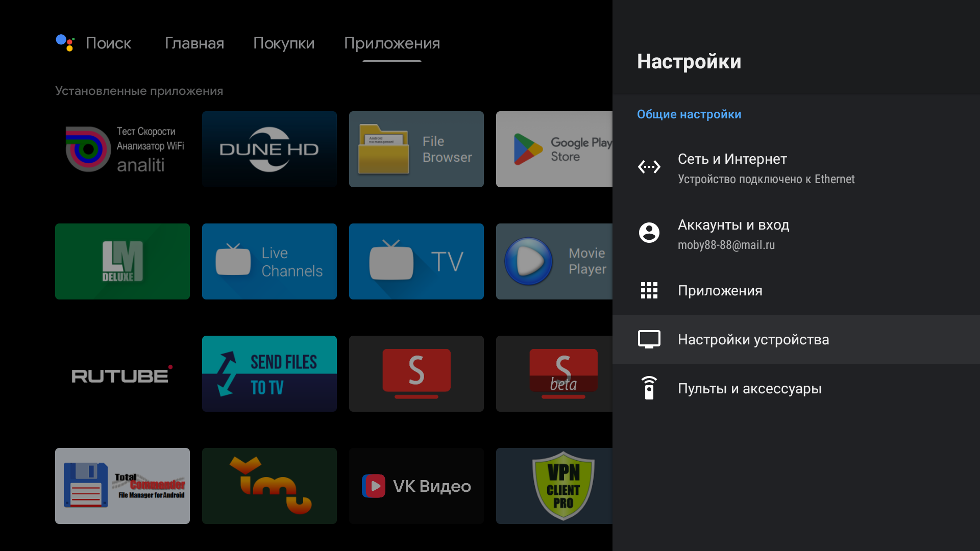980x551 pixels.
Task: Launch Total Commander file manager
Action: tap(122, 486)
